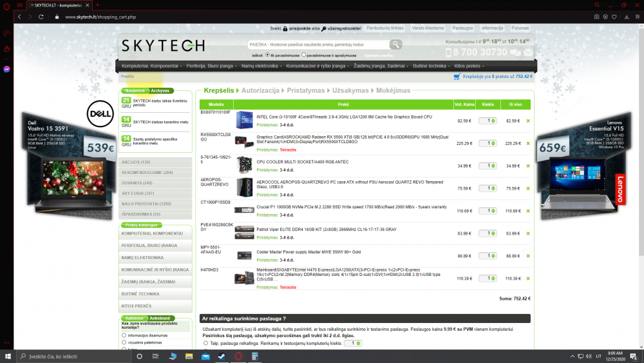
Task: Remove the Intel Core i3-10100F from cart
Action: point(528,121)
